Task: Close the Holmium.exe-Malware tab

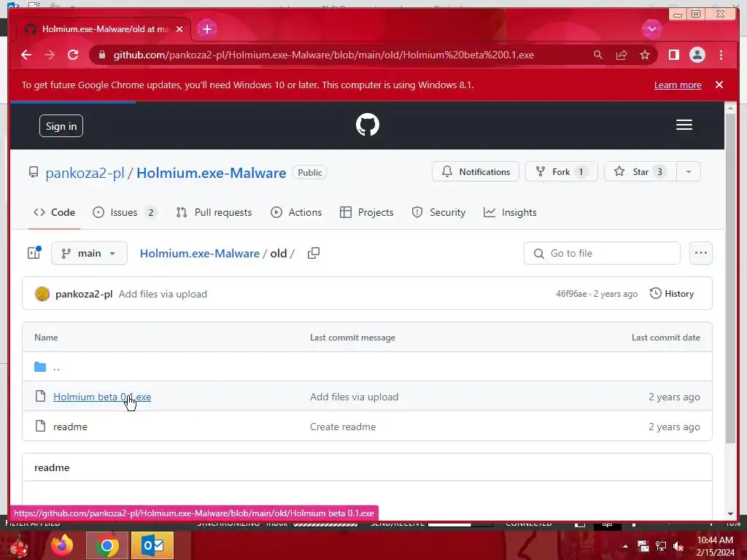Action: point(179,29)
